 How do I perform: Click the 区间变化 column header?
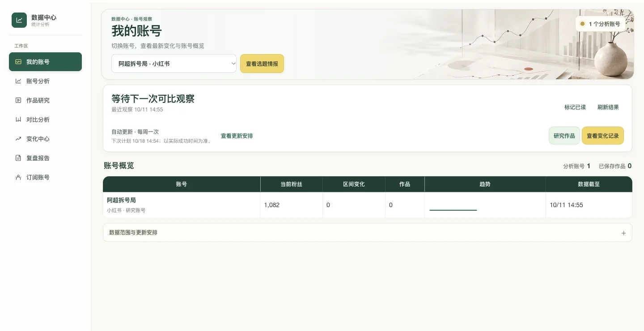point(354,184)
